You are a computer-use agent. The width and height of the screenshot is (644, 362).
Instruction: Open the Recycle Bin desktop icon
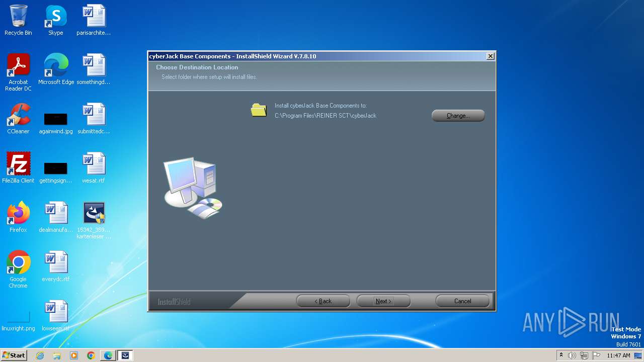(18, 20)
